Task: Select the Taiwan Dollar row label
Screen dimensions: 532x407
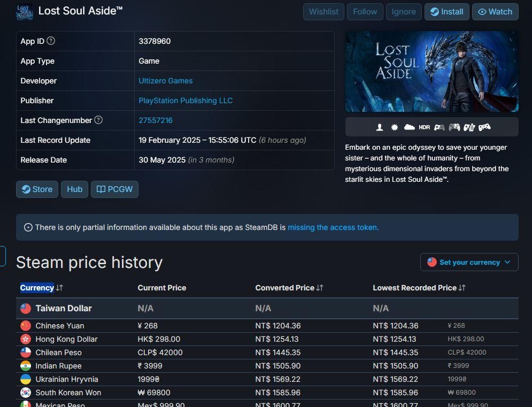Action: pos(64,308)
